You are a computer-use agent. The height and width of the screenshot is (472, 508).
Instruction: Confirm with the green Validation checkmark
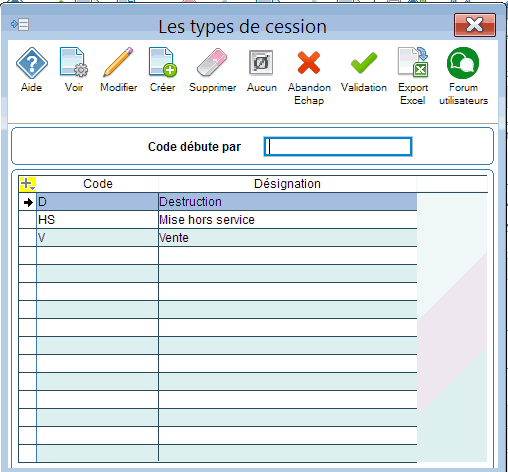[x=364, y=63]
